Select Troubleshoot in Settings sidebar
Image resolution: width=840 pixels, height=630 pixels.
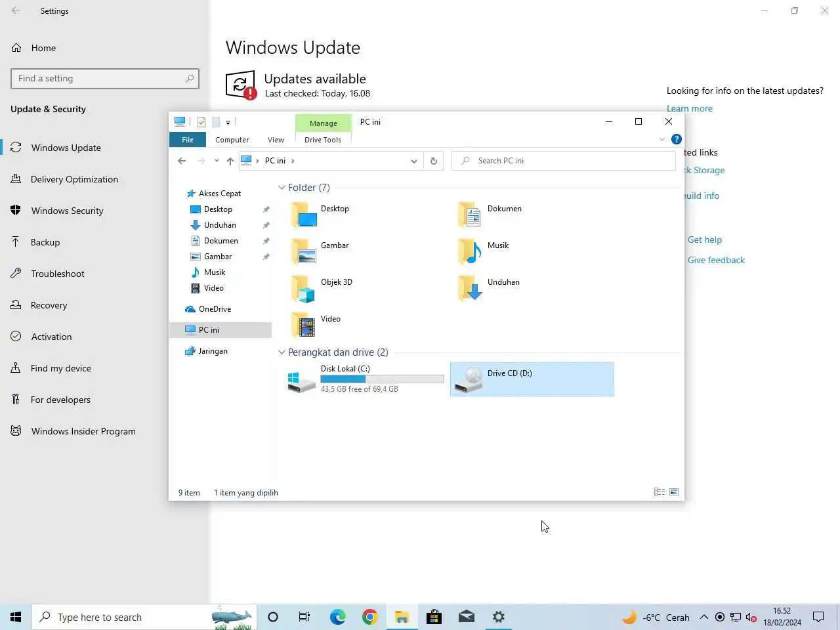click(58, 274)
